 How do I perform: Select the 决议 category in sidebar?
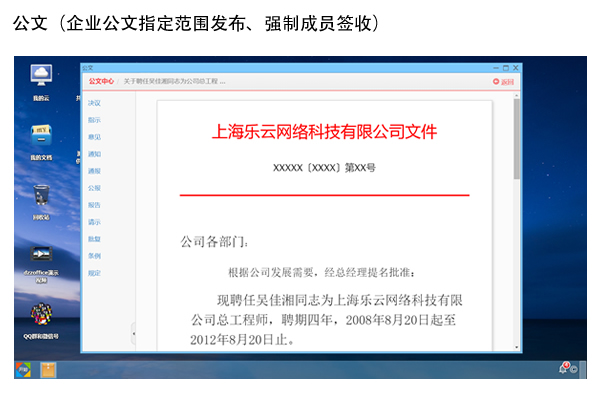[94, 103]
